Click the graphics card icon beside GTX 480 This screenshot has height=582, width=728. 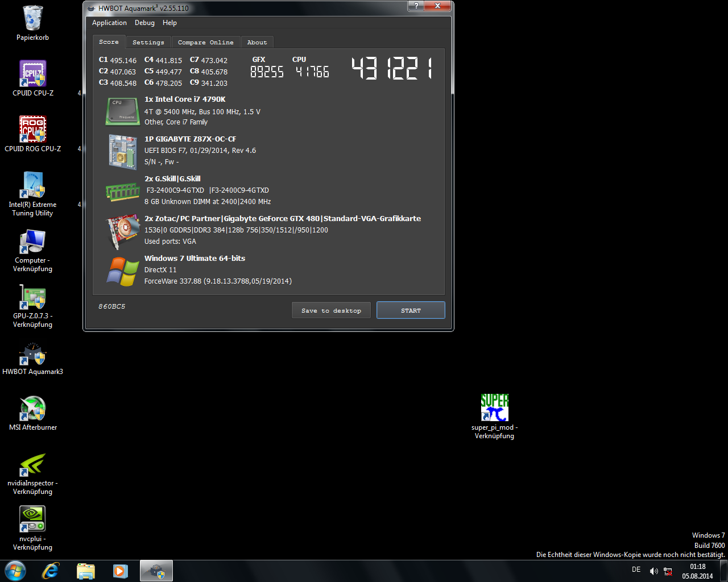[123, 231]
